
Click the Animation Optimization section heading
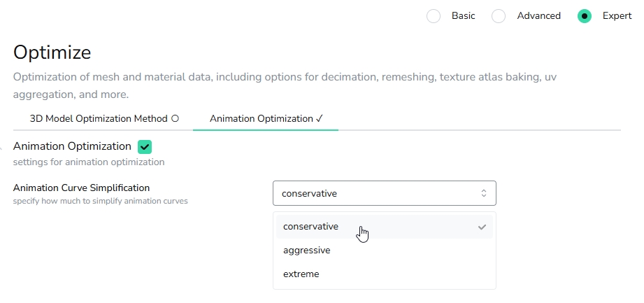click(72, 146)
